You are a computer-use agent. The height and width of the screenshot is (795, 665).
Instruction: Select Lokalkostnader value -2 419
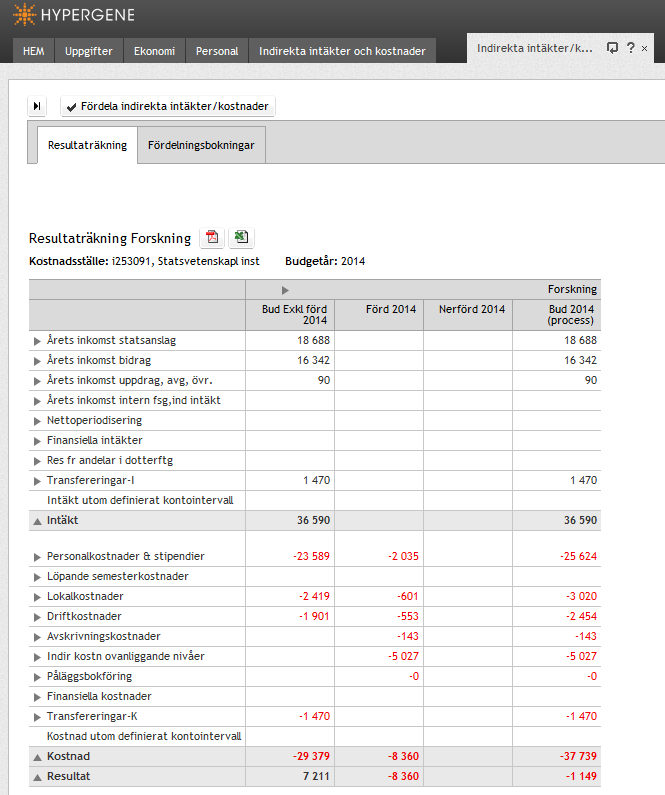[x=314, y=596]
